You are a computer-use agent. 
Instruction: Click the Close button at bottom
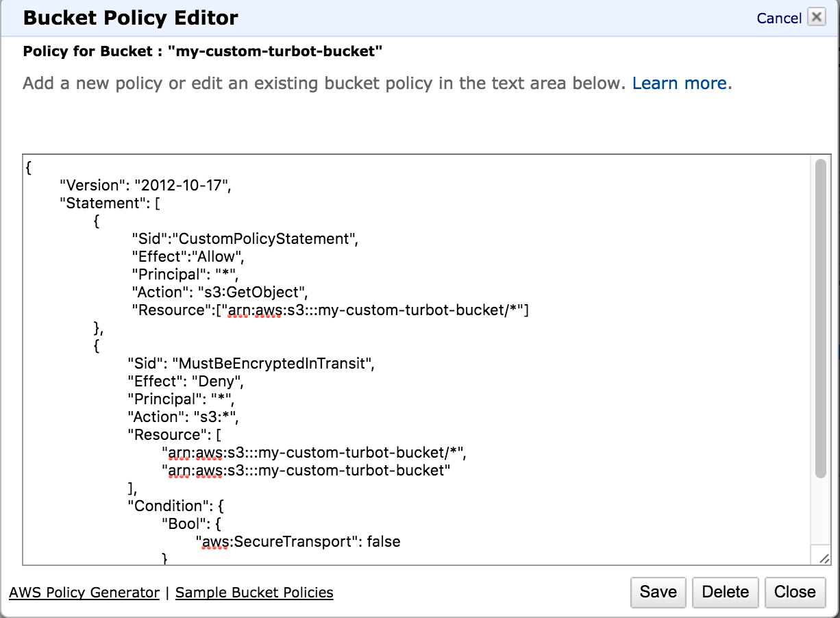click(795, 592)
